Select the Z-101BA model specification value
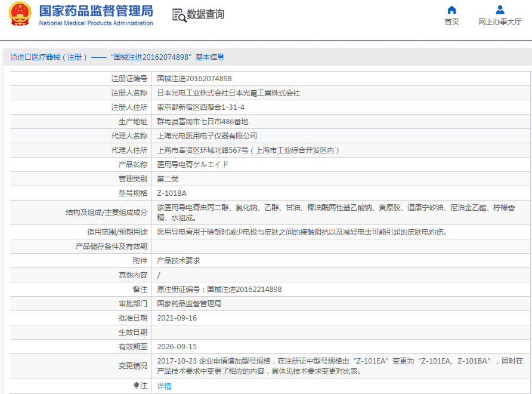This screenshot has height=394, width=532. [172, 193]
